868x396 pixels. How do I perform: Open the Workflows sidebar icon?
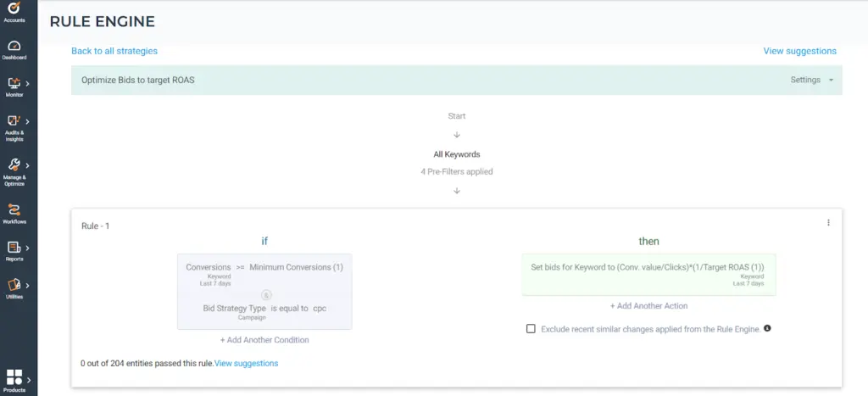[x=14, y=210]
